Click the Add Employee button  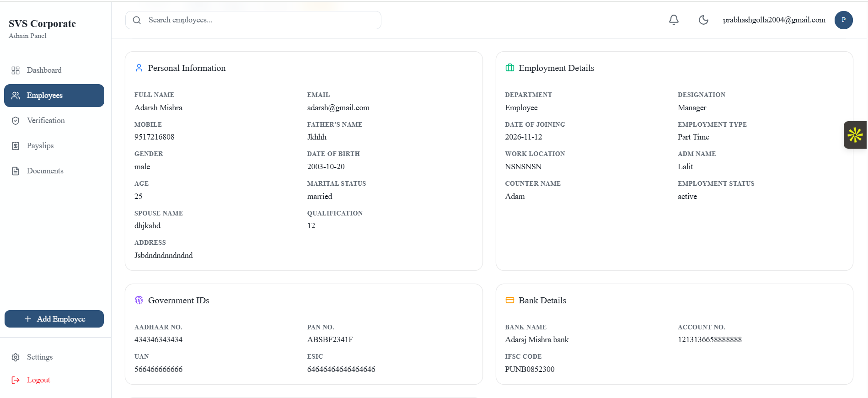click(x=54, y=319)
